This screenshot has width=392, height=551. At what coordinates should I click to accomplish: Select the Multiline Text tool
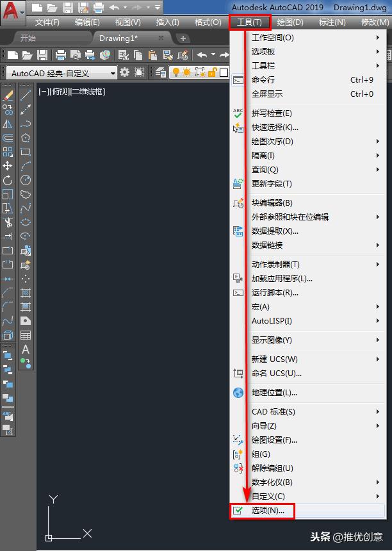pos(26,349)
